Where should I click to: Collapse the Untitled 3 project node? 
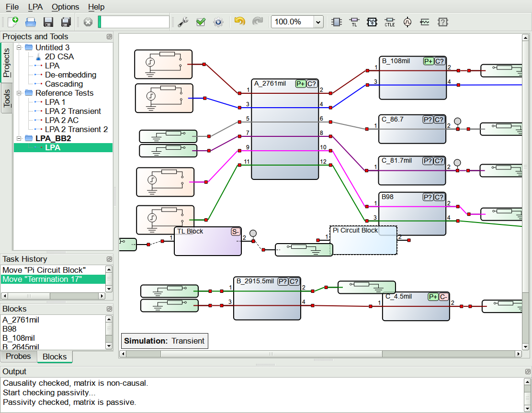[20, 47]
